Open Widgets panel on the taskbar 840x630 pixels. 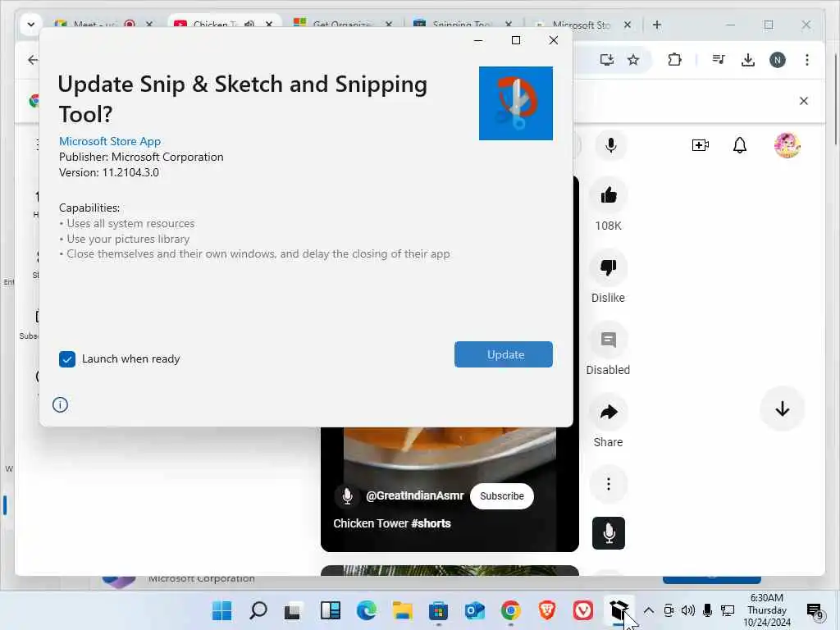331,610
